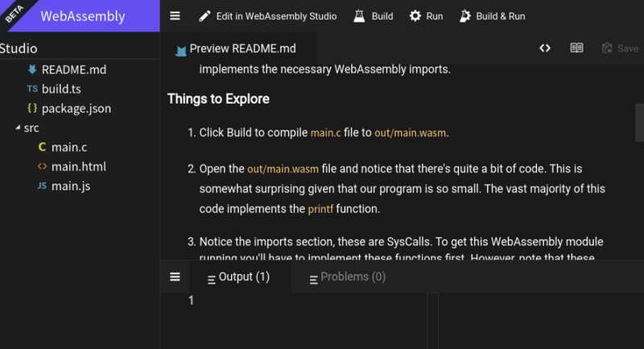Click the Build & Run icon
644x349 pixels.
click(x=465, y=16)
